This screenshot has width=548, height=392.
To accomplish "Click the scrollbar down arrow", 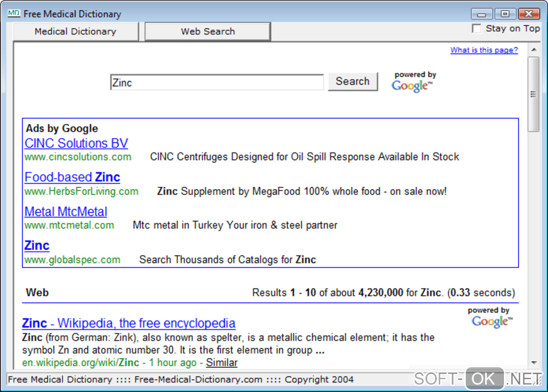I will click(x=533, y=362).
